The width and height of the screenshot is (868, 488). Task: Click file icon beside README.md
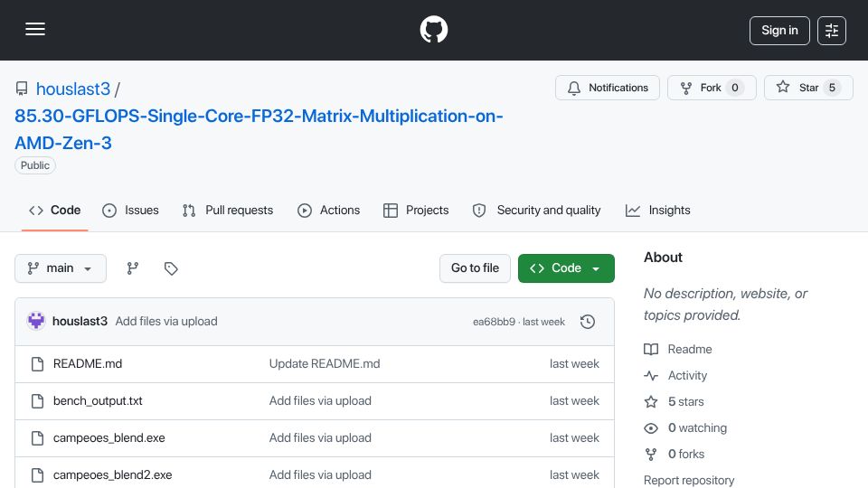[37, 364]
